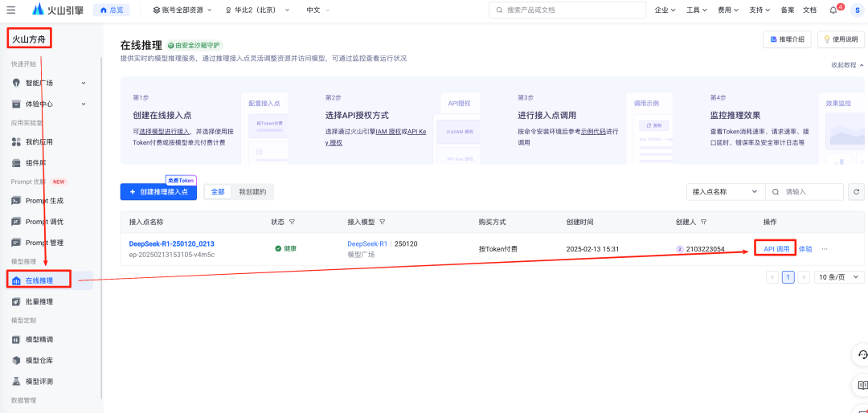The height and width of the screenshot is (413, 868).
Task: Go to the next page arrow
Action: 804,277
